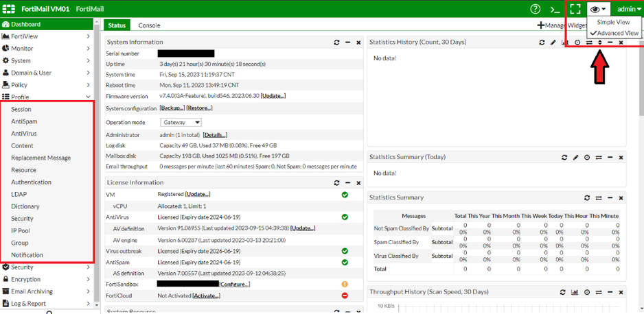Switch to the Console tab

click(149, 25)
